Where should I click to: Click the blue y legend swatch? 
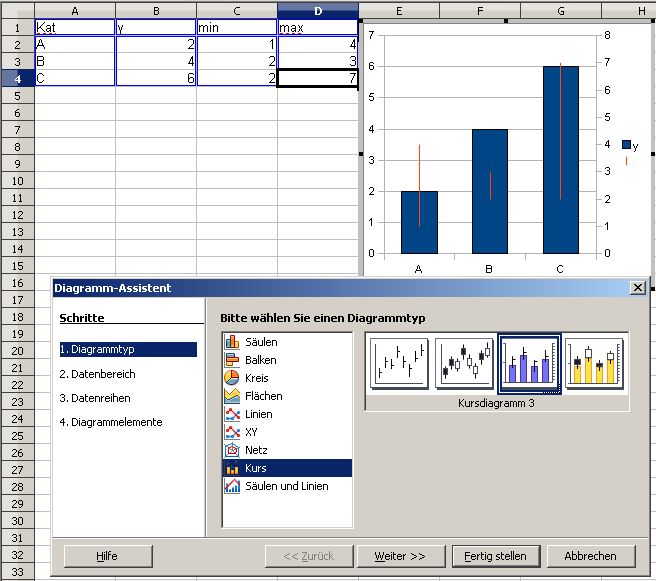click(x=626, y=146)
